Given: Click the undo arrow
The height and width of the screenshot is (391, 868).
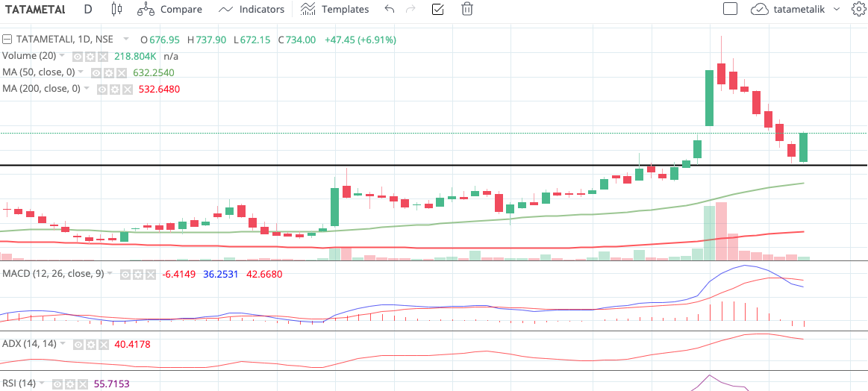Looking at the screenshot, I should coord(389,9).
